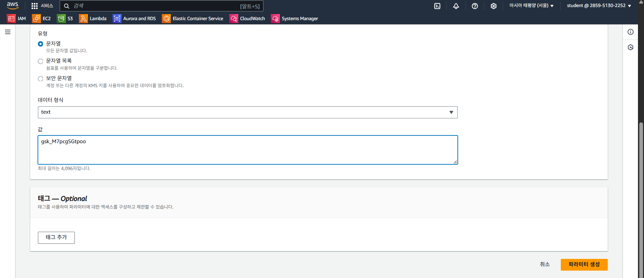Screen dimensions: 644x278
Task: Open the Services grid menu
Action: tap(34, 6)
